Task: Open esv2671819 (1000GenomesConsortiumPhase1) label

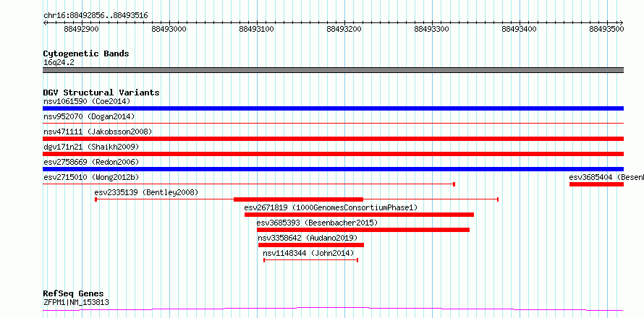Action: click(x=331, y=207)
